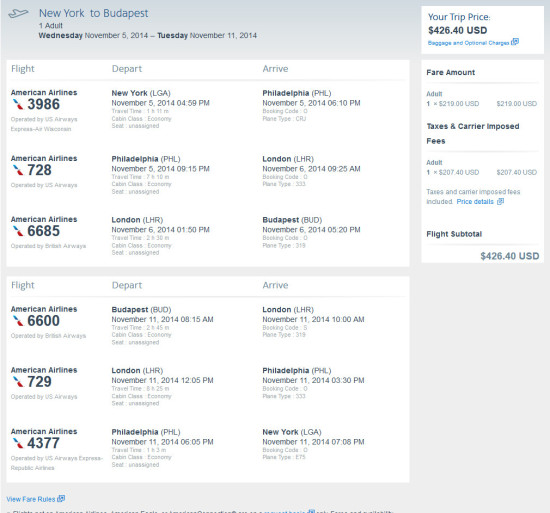Click Operated by US Airways Express-Air Wisconsin text
Image resolution: width=550 pixels, height=513 pixels.
44,124
